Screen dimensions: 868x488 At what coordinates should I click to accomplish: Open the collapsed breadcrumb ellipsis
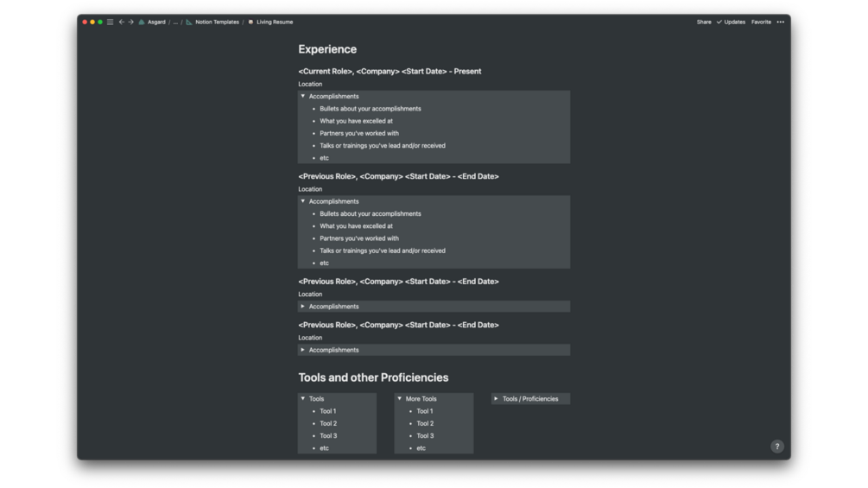point(175,22)
